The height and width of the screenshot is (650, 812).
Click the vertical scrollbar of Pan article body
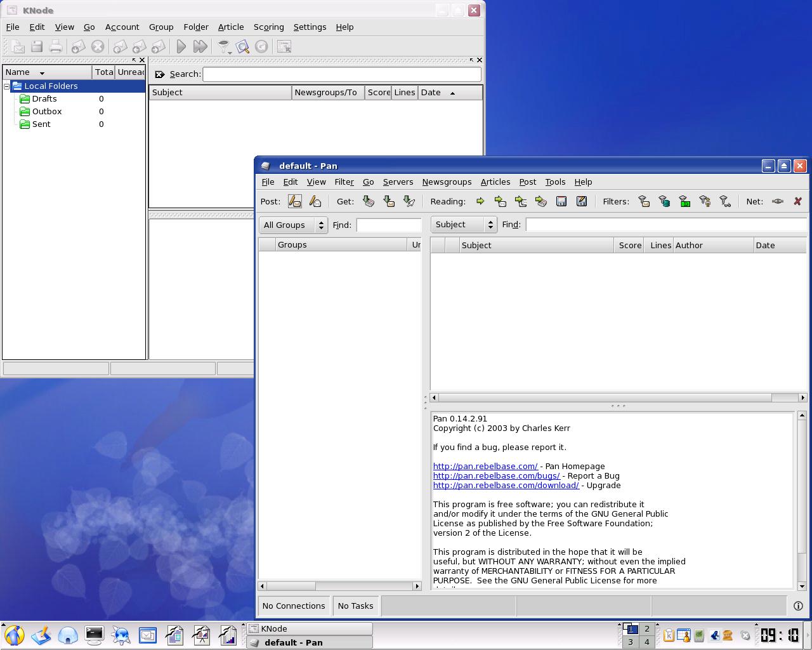point(802,501)
